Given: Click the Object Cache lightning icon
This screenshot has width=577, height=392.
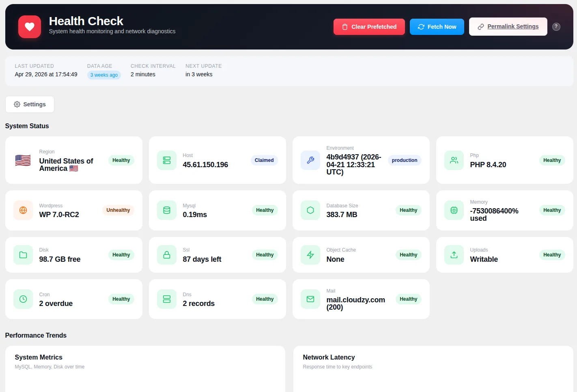Looking at the screenshot, I should pyautogui.click(x=310, y=255).
